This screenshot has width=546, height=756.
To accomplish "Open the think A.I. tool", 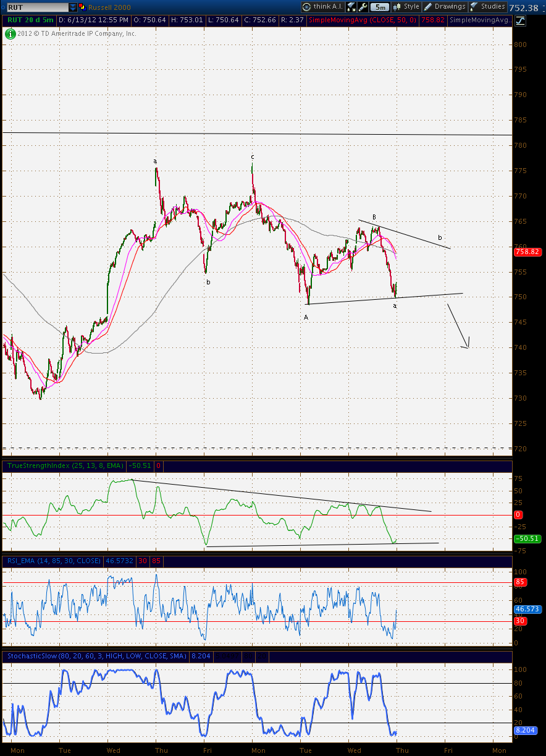I will click(322, 7).
